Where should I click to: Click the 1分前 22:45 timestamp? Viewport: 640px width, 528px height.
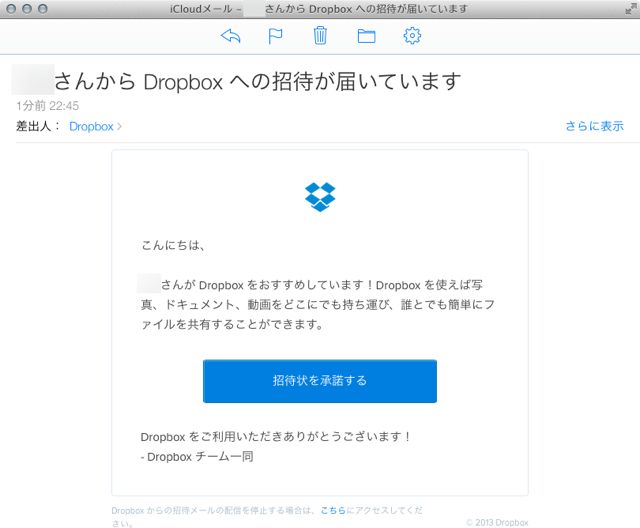(x=47, y=106)
